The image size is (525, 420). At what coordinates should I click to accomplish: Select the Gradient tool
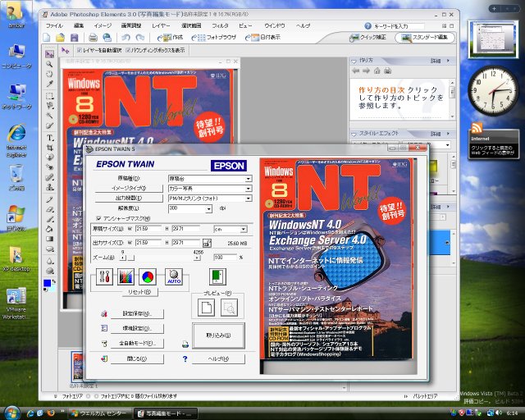click(49, 239)
